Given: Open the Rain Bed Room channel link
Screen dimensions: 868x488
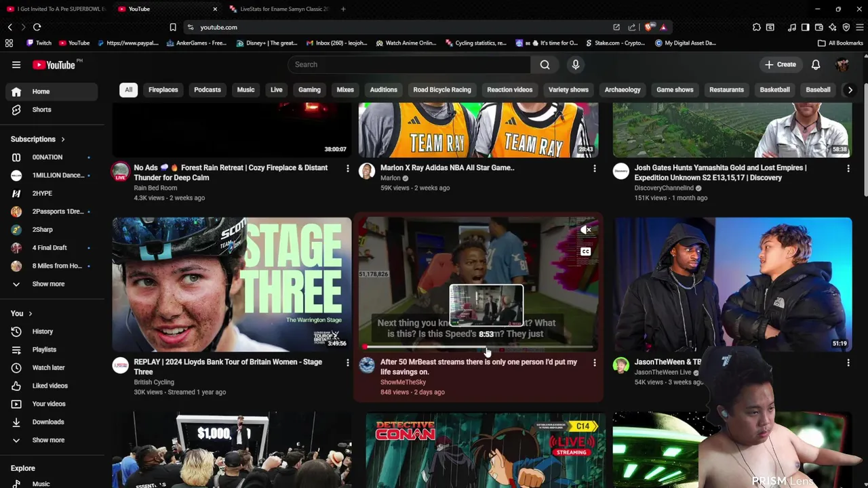Looking at the screenshot, I should 155,188.
